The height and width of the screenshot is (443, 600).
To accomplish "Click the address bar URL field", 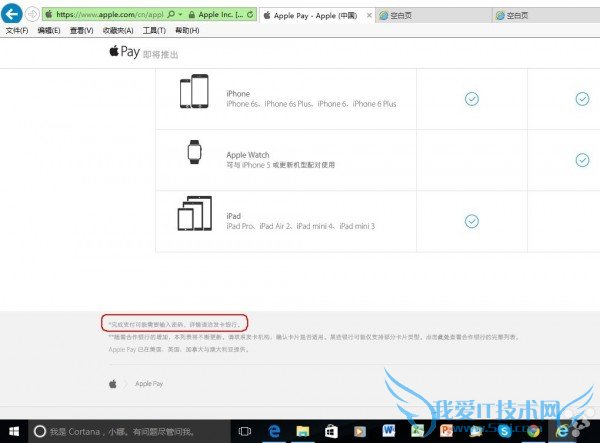I will pyautogui.click(x=109, y=15).
